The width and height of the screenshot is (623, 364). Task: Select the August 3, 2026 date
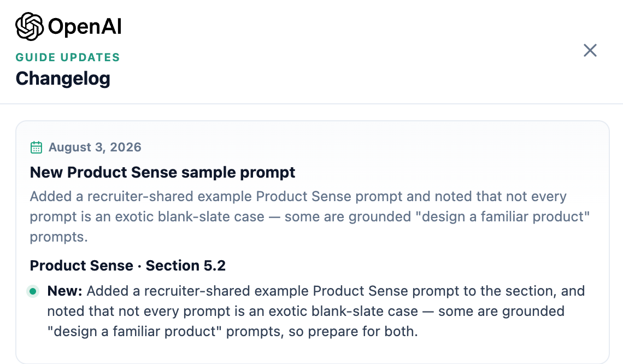pyautogui.click(x=95, y=147)
